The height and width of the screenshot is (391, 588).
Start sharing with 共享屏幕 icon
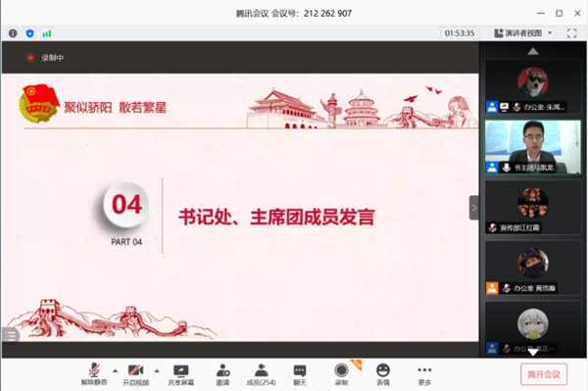(x=180, y=374)
